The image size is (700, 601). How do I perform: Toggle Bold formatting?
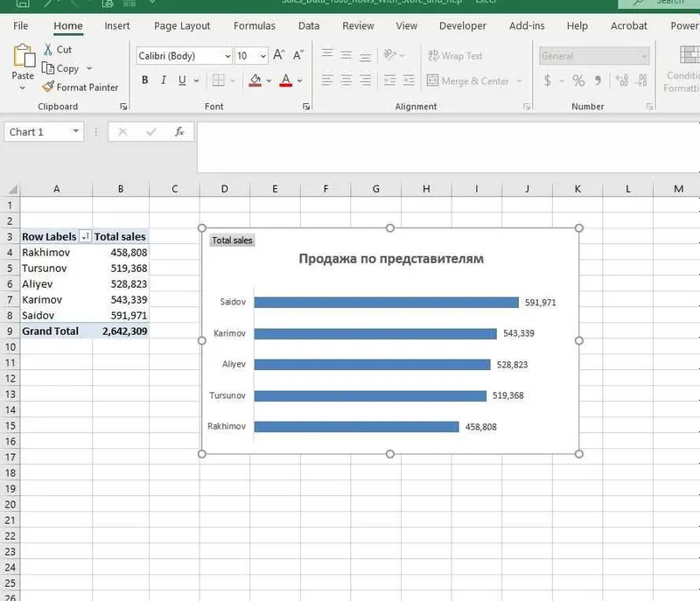pyautogui.click(x=144, y=80)
